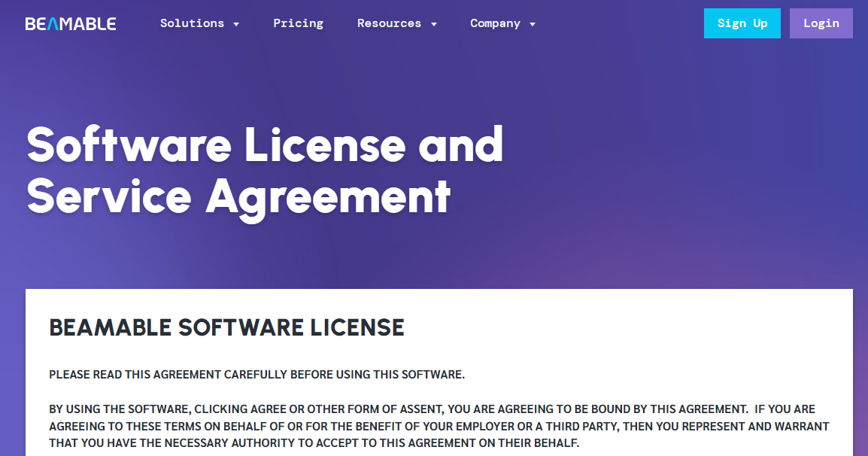Screen dimensions: 868x456
Task: Open the Pricing page
Action: [x=298, y=23]
